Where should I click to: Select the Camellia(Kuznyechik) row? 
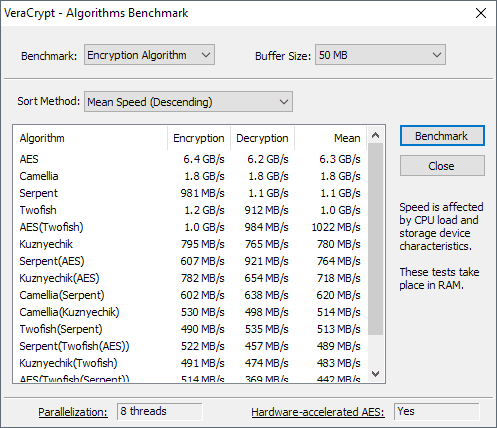coord(190,312)
